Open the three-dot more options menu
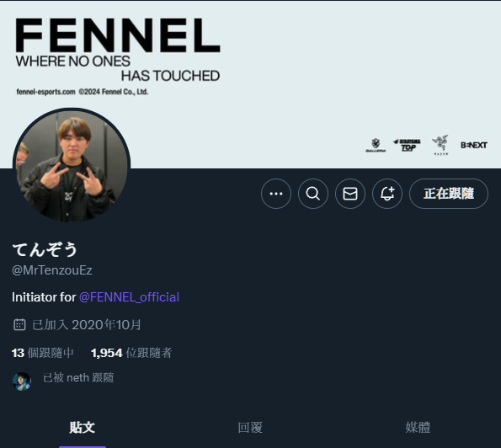501x448 pixels. pos(276,194)
